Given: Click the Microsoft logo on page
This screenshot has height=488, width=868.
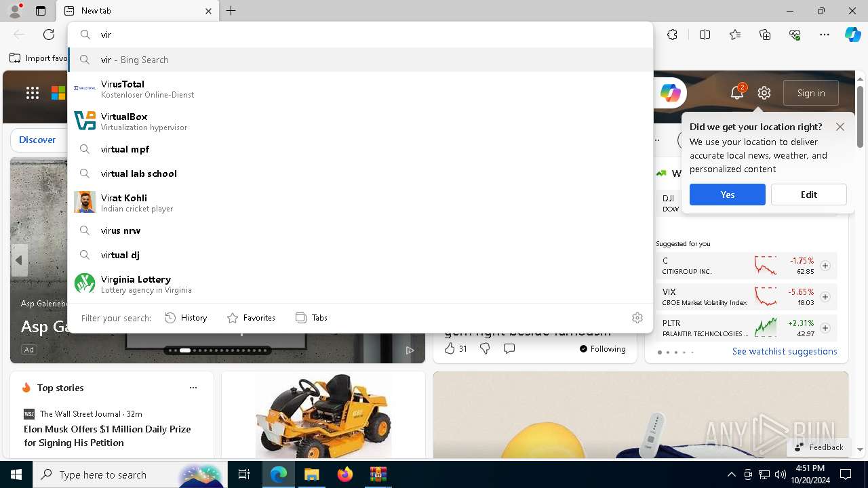Looking at the screenshot, I should coord(59,94).
